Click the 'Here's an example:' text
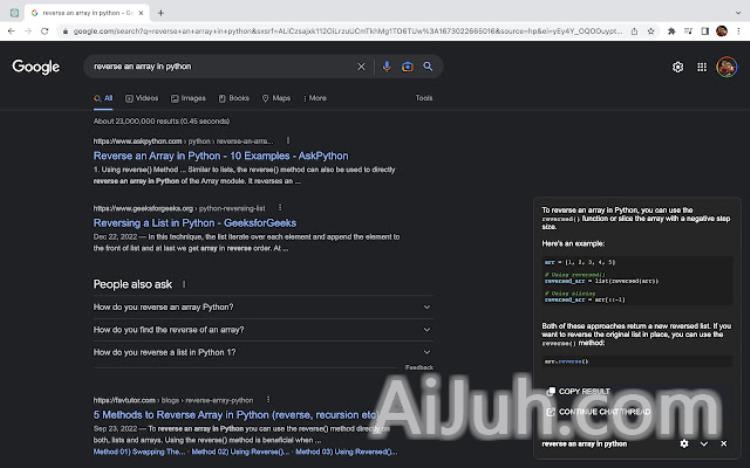 (x=573, y=244)
